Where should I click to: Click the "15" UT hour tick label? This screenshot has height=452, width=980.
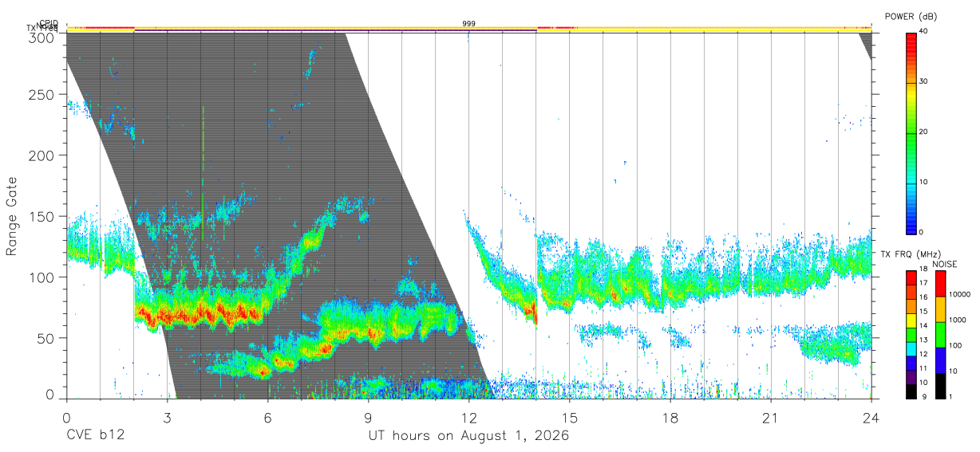569,418
